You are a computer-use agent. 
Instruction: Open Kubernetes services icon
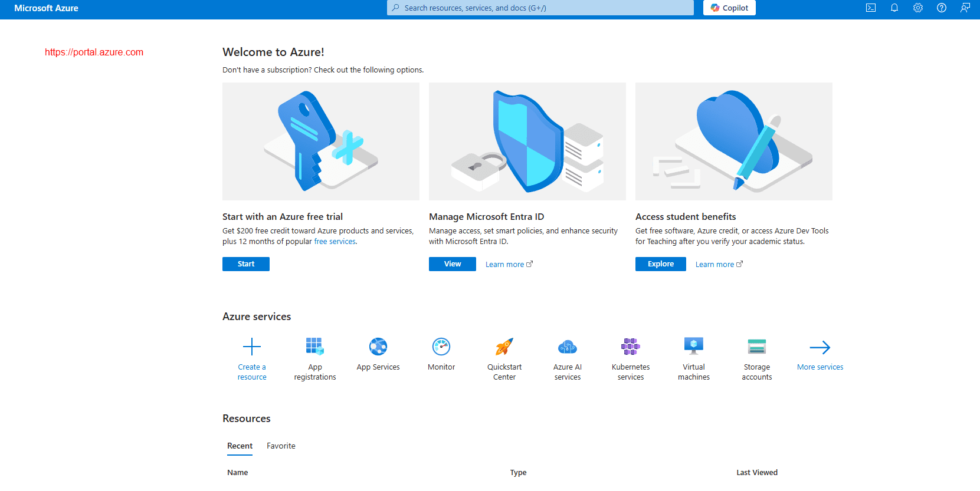click(x=630, y=347)
